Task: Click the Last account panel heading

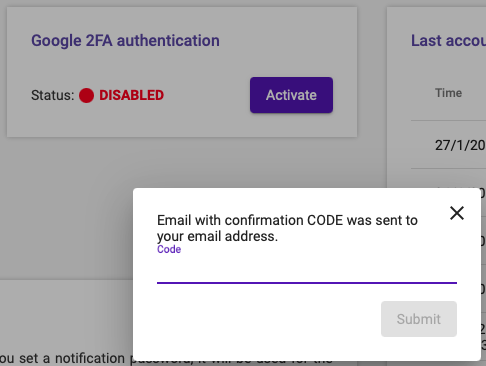Action: (448, 41)
